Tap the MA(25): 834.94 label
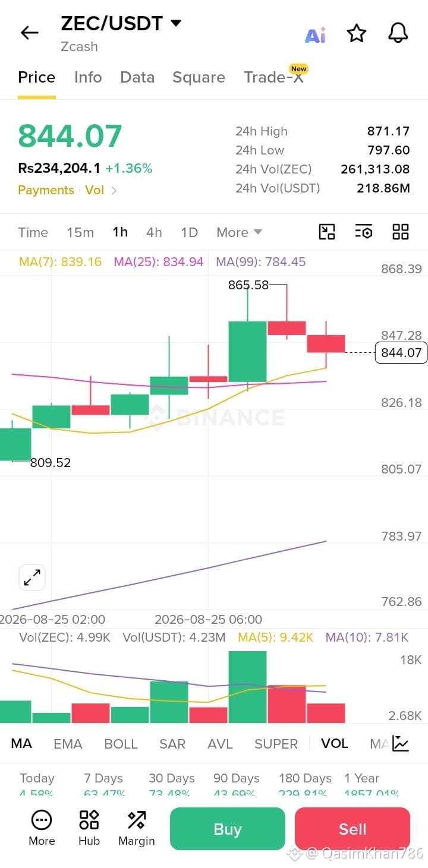The height and width of the screenshot is (868, 428). (x=159, y=261)
